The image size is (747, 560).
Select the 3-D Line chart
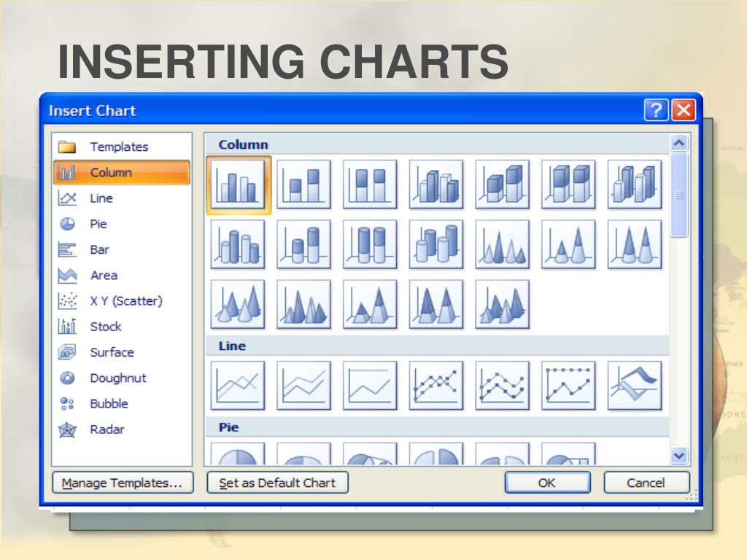coord(635,385)
